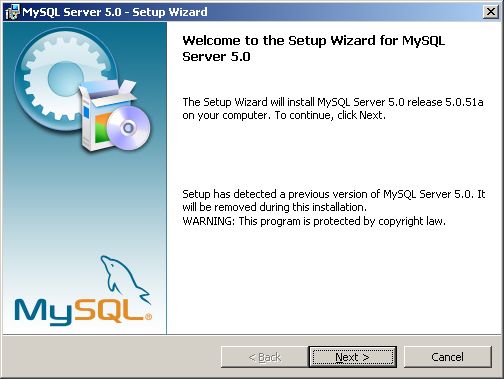Screen dimensions: 504x379
Task: Click the greyed-out Back button
Action: coord(265,357)
